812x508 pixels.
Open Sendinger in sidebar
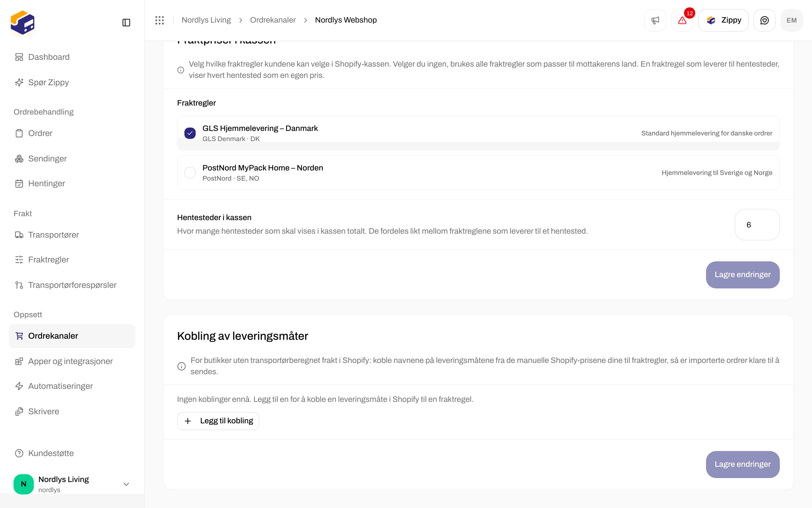(x=72, y=159)
